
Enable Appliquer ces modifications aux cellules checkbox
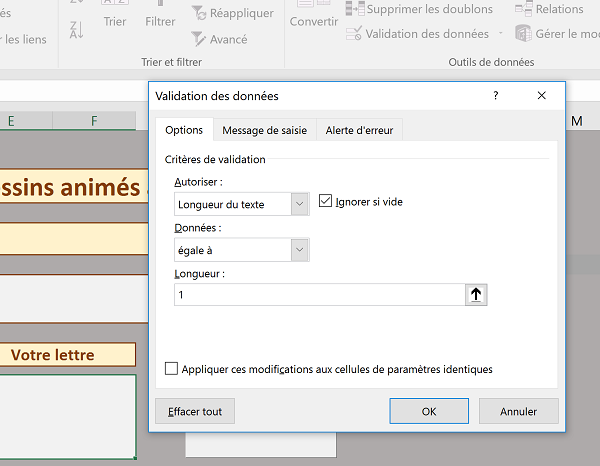pyautogui.click(x=172, y=369)
